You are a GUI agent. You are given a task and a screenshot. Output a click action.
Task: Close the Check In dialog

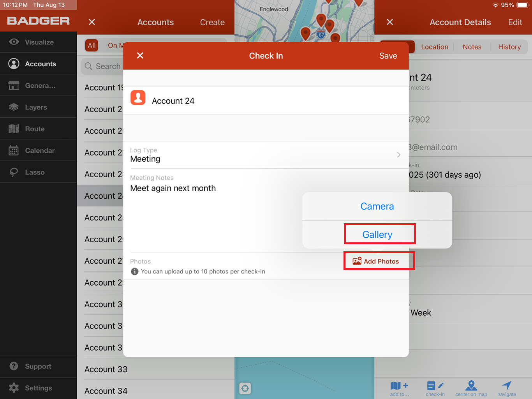140,56
